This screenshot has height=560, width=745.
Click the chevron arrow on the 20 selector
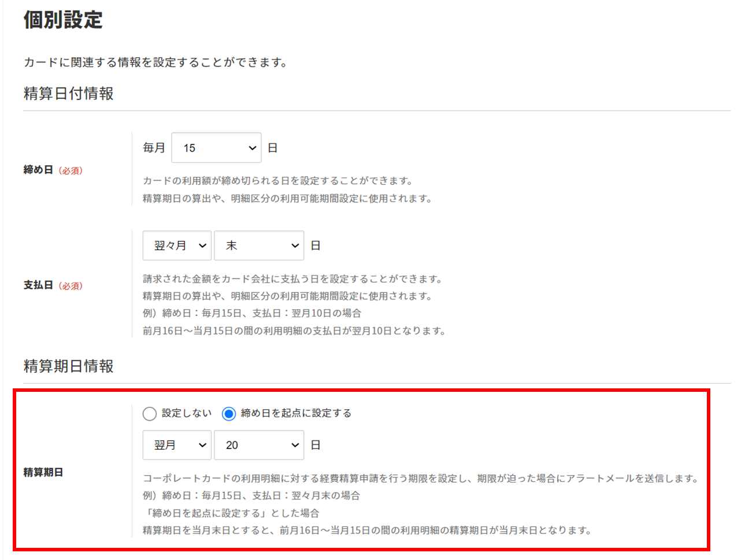pyautogui.click(x=295, y=445)
